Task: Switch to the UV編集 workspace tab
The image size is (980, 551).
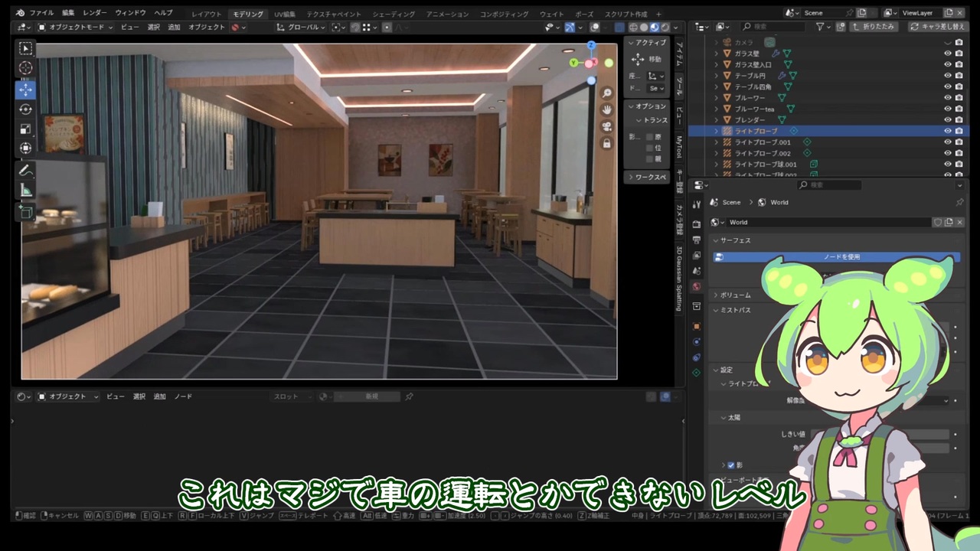Action: pyautogui.click(x=286, y=14)
